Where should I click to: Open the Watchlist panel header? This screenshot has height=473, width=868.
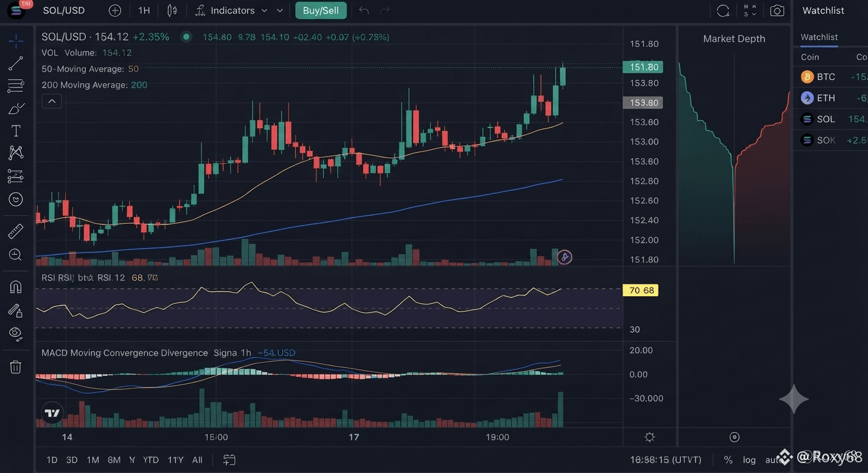[824, 10]
